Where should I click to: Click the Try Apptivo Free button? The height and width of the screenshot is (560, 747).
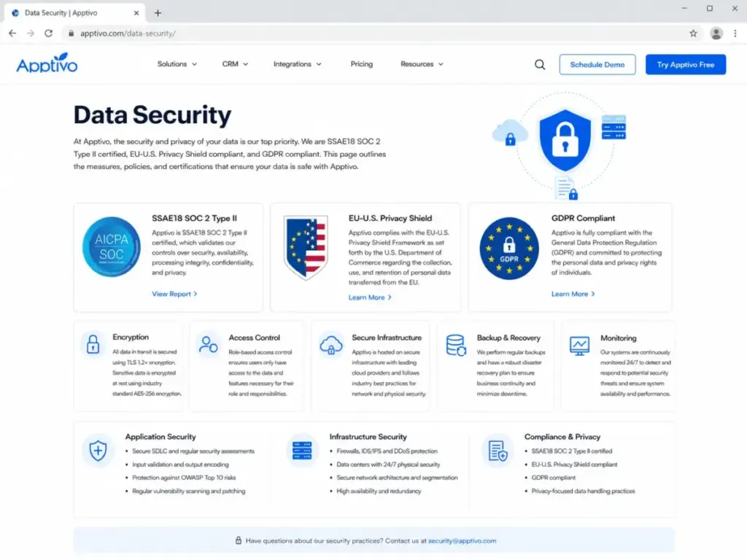(686, 64)
